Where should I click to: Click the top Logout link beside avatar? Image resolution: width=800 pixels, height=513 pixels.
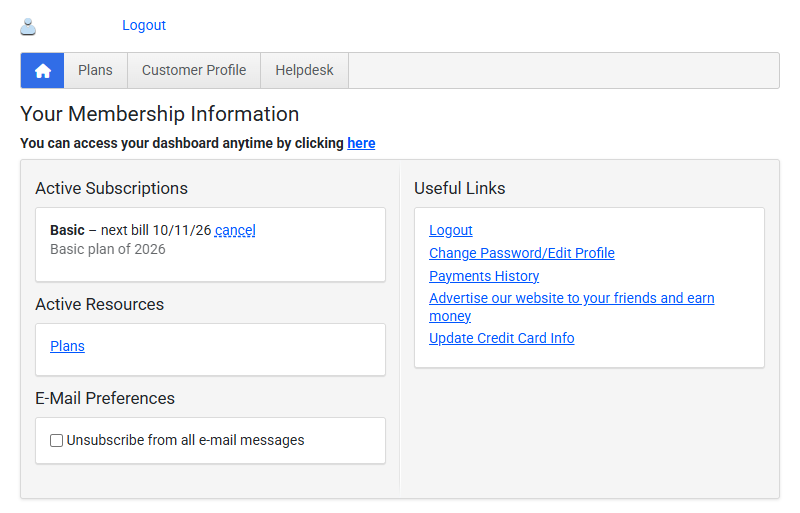[144, 25]
